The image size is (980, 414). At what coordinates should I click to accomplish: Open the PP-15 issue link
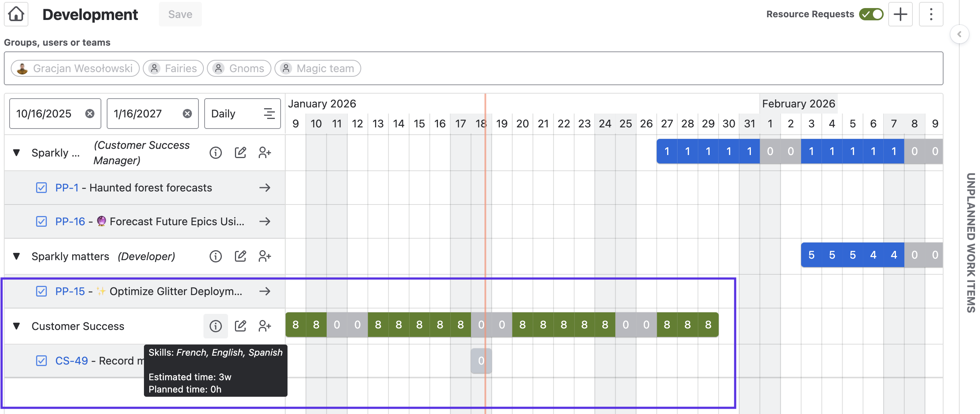(70, 291)
